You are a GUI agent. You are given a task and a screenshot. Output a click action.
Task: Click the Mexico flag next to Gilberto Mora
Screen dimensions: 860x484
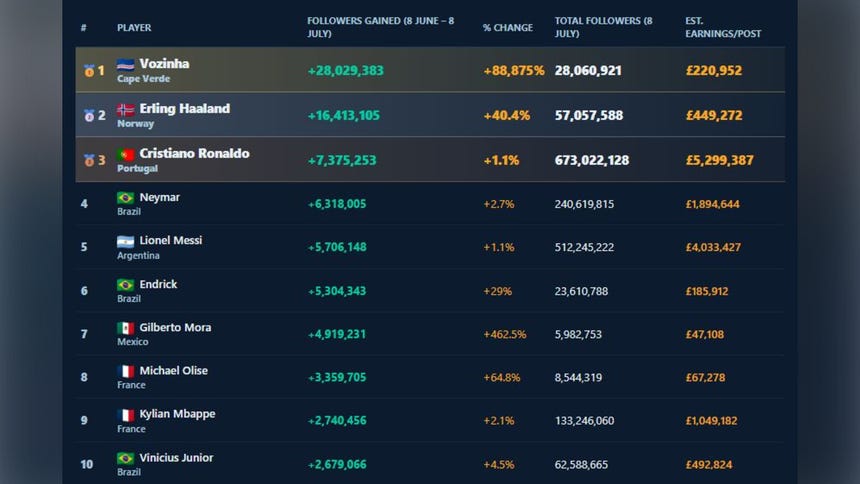tap(126, 328)
